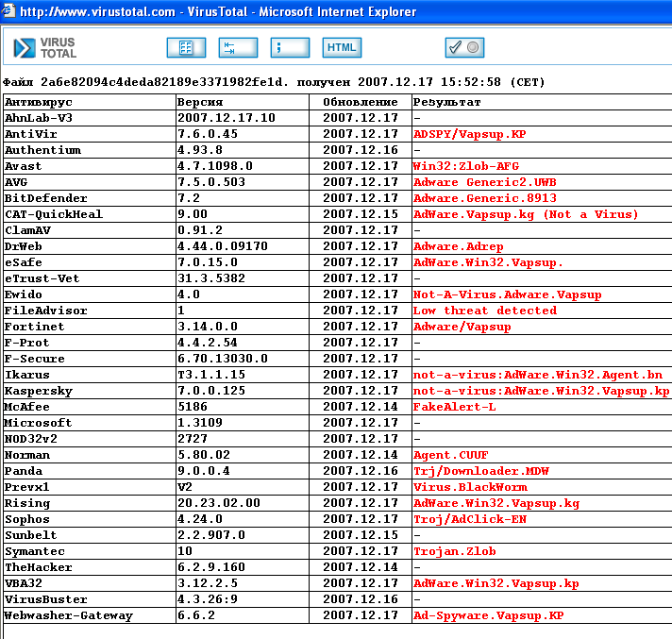
Task: Click the CAT-QuickHeal update date 2007.12.15
Action: 361,214
